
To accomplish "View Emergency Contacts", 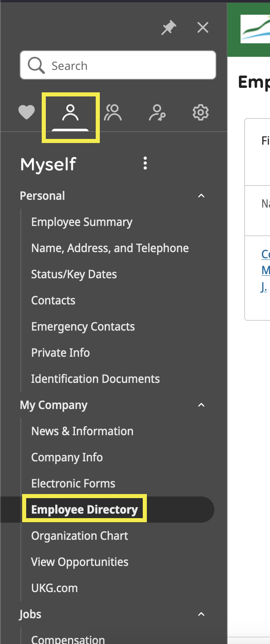I will (x=83, y=326).
